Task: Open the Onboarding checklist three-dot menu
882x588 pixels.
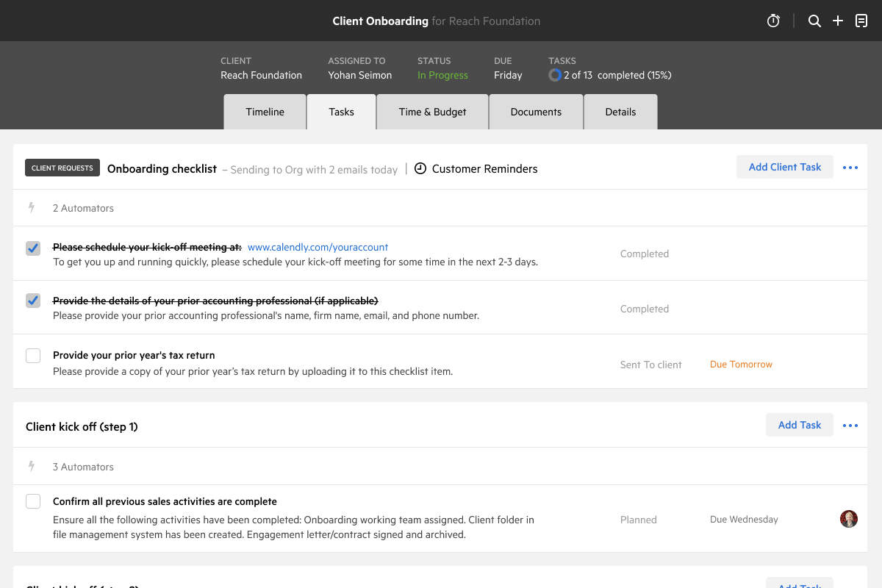Action: tap(850, 168)
